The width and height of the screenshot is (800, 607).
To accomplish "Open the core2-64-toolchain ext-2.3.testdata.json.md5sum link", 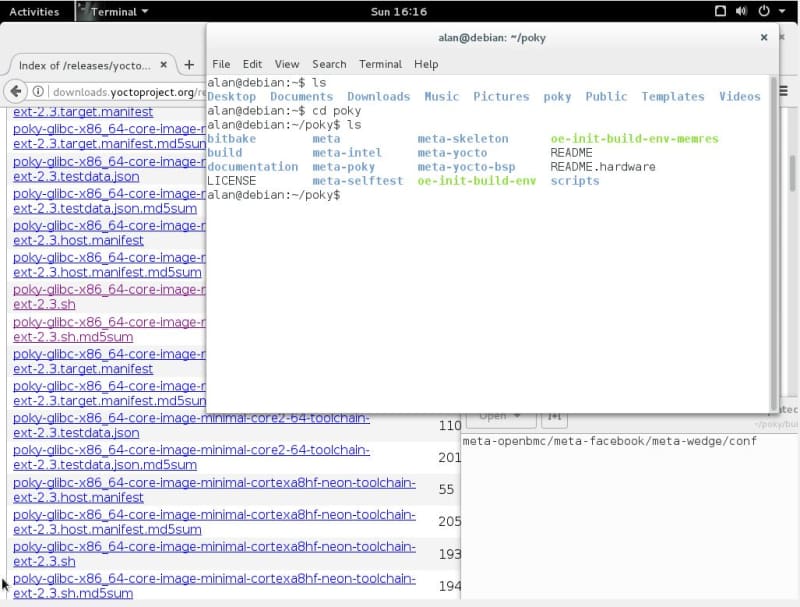I will [191, 458].
